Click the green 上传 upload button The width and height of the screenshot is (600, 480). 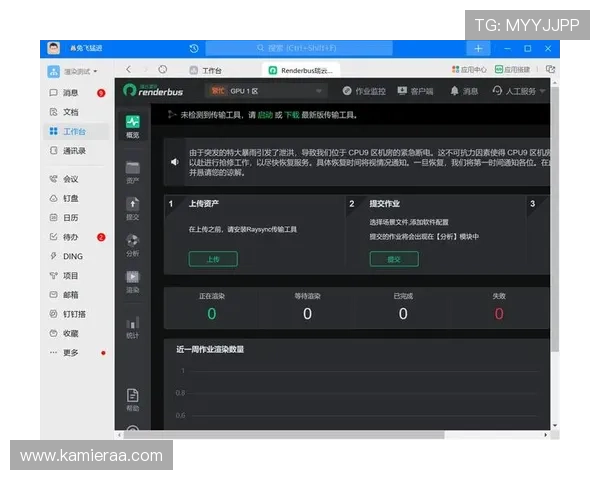(213, 259)
